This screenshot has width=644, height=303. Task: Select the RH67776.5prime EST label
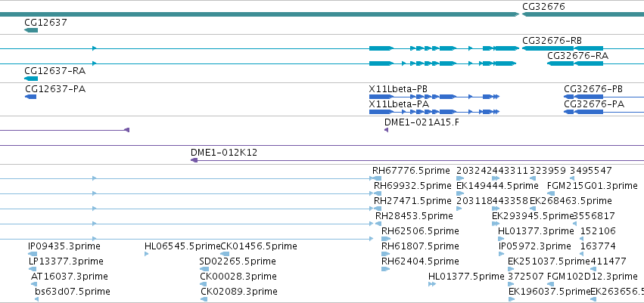tap(412, 171)
